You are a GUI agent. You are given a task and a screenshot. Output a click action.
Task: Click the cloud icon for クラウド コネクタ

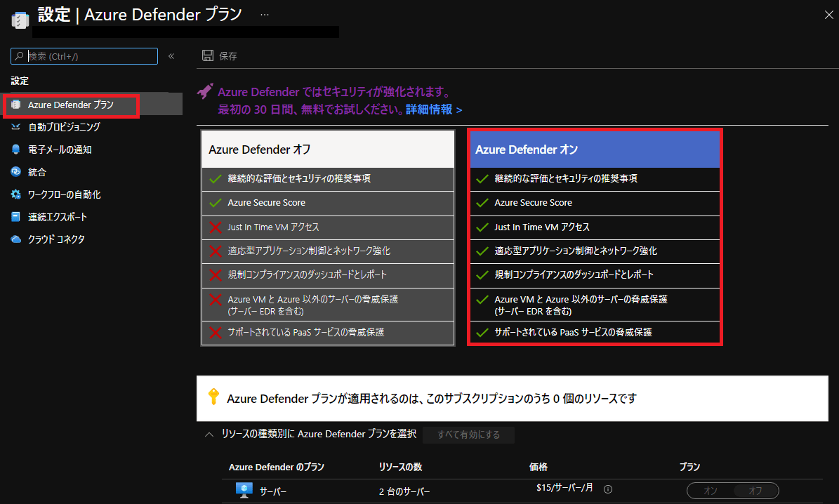click(16, 239)
